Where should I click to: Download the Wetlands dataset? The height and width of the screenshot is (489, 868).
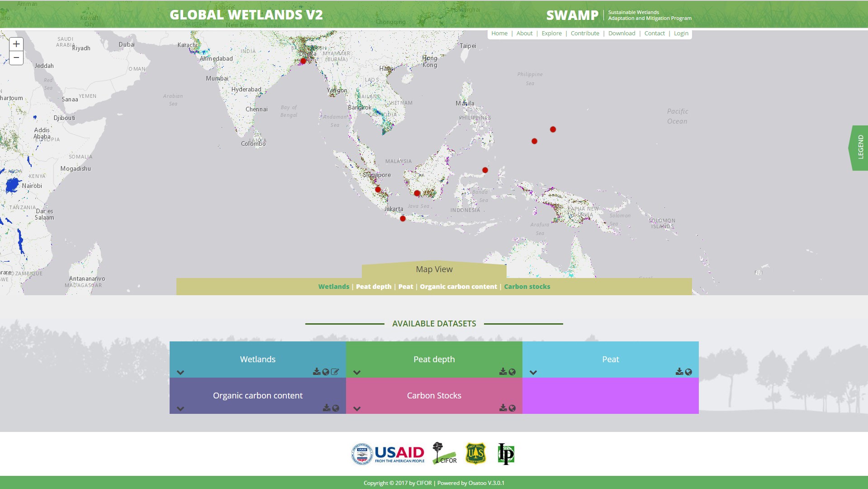[317, 372]
